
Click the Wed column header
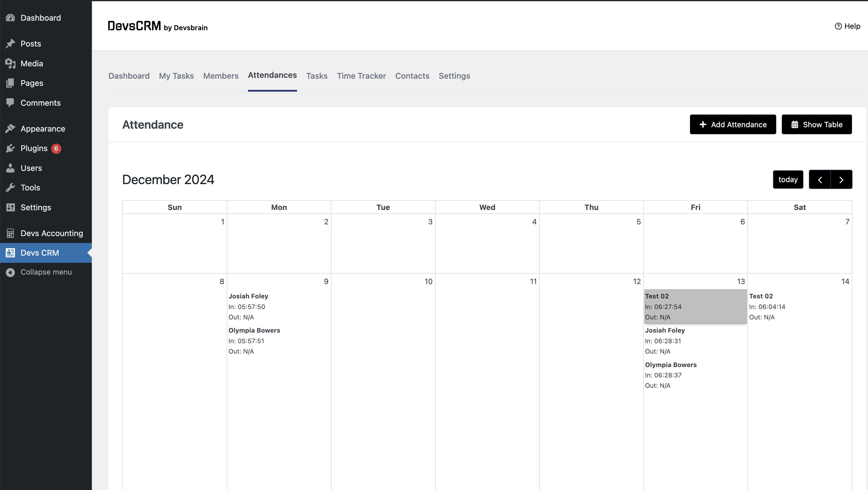487,207
